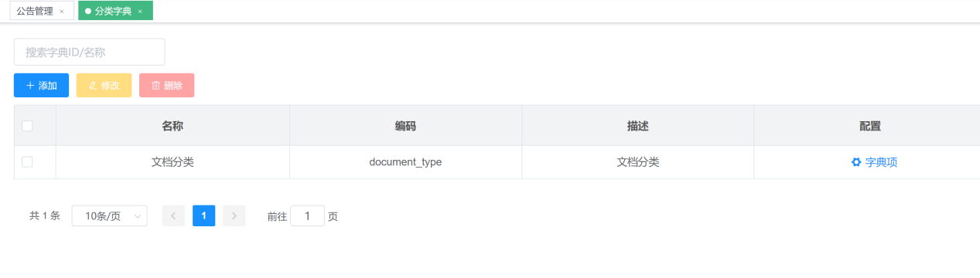Click the 前往 page jump input box
Viewport: 980px width, 278px height.
click(x=307, y=216)
